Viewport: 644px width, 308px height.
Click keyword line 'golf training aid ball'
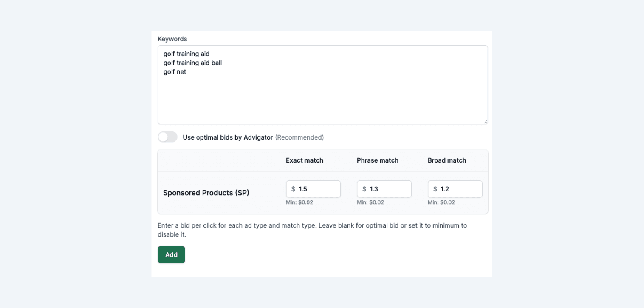tap(192, 63)
